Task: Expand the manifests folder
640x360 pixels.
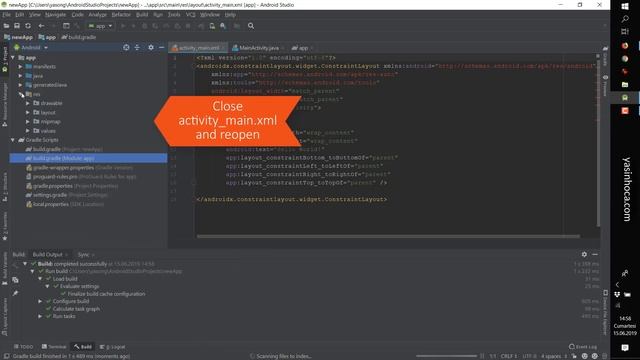Action: pos(20,67)
